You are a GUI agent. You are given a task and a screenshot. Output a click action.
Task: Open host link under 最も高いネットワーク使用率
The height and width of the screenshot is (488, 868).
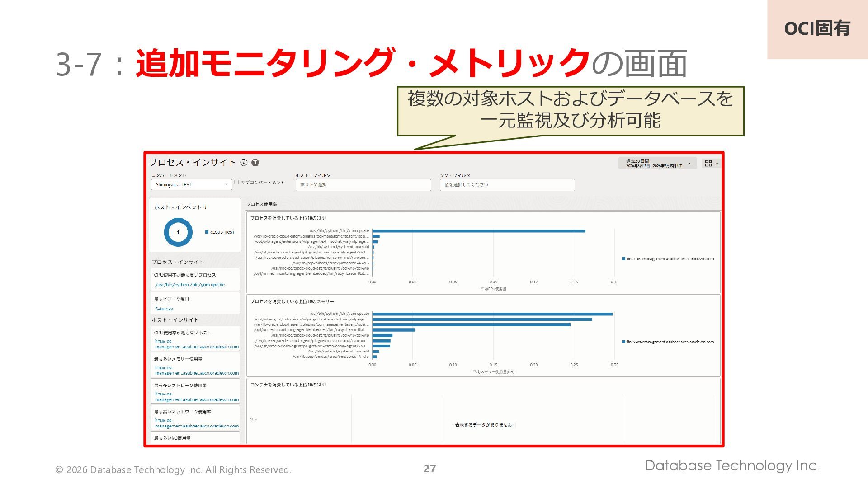[x=197, y=423]
